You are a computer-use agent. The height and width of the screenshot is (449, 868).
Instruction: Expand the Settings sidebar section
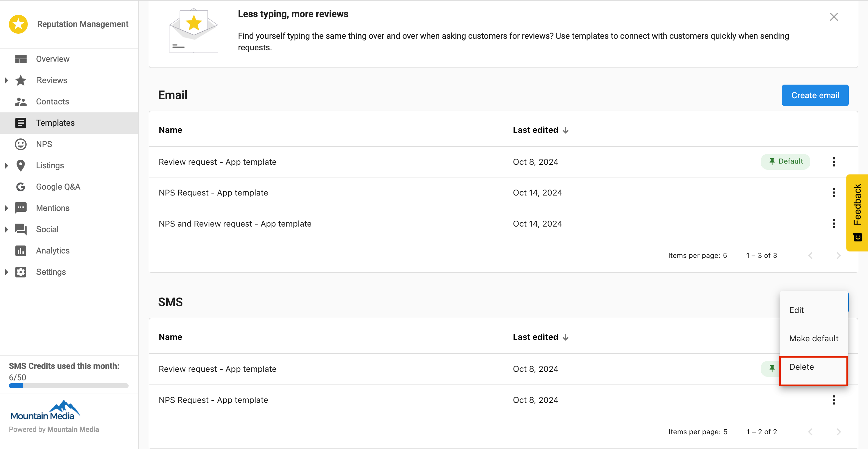coord(7,272)
